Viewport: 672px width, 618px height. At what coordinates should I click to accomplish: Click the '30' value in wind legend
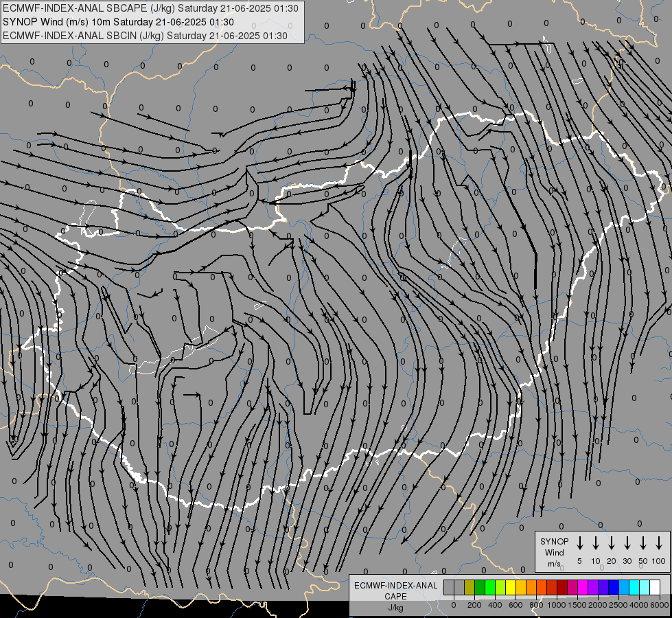(627, 561)
